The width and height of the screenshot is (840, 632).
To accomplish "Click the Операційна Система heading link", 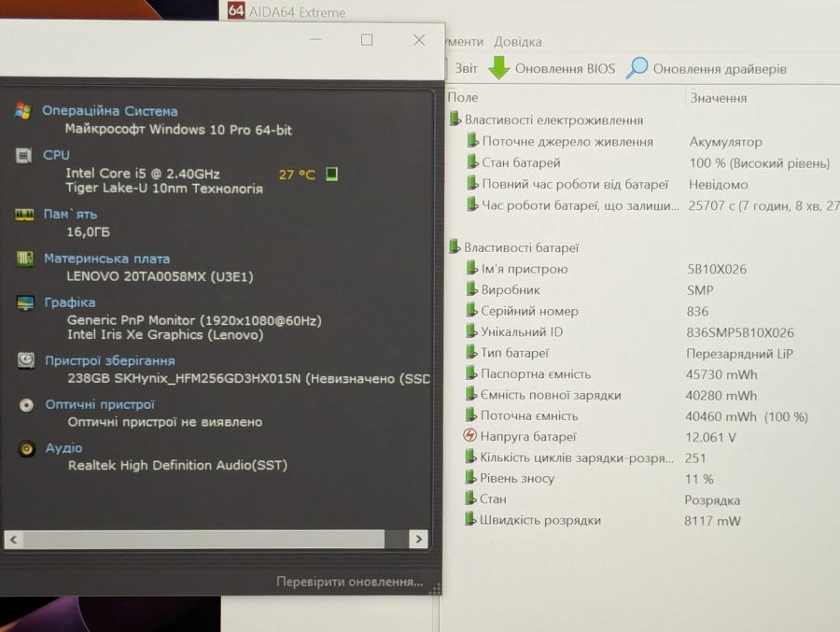I will point(110,111).
